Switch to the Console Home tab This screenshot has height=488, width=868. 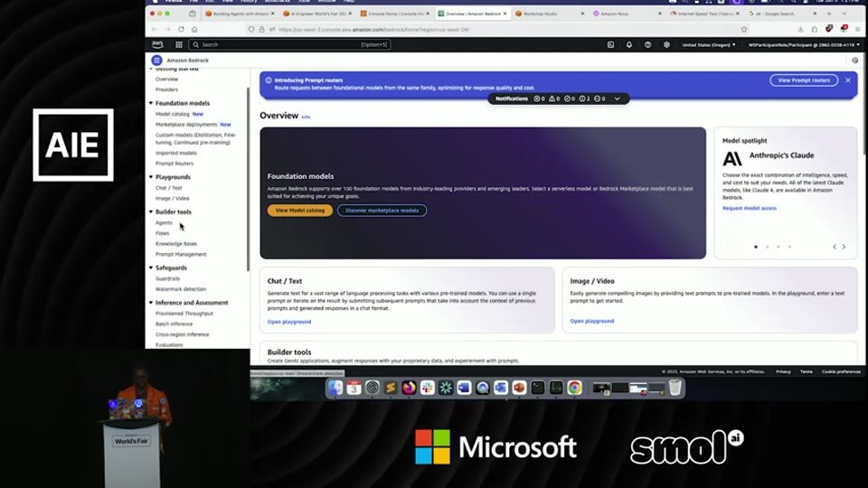click(x=394, y=14)
